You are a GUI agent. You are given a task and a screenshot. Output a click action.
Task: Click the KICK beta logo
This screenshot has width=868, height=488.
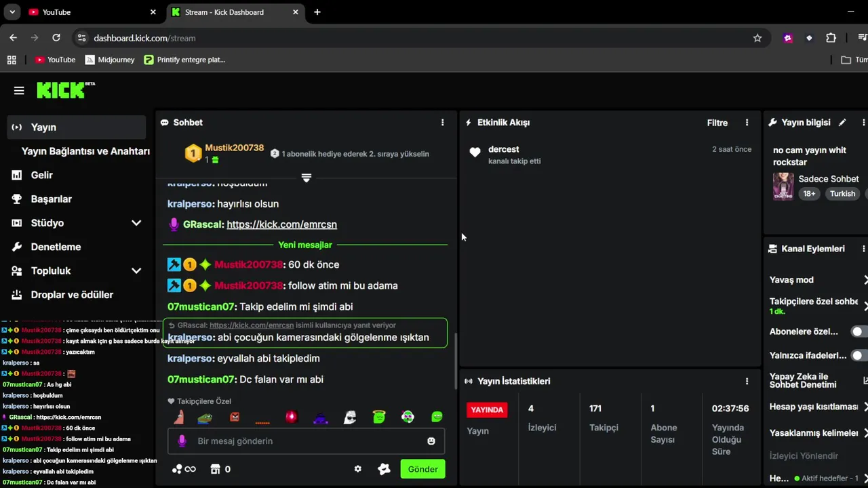point(65,90)
